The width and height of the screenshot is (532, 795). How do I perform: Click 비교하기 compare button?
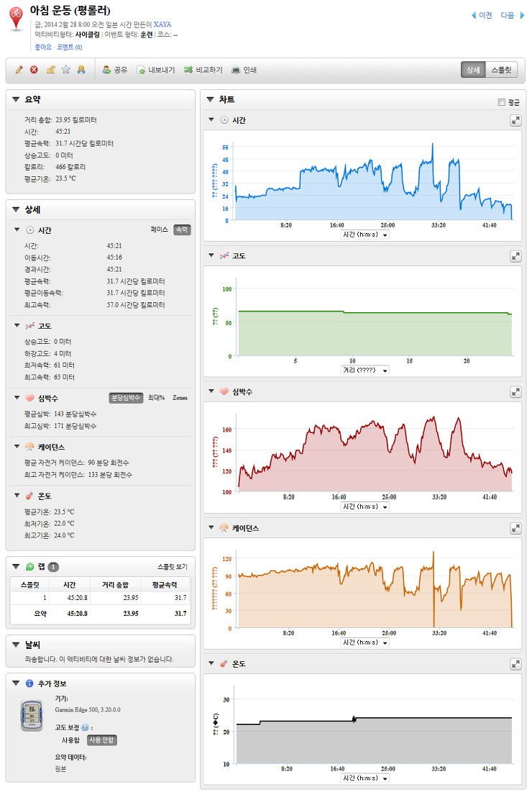(203, 70)
